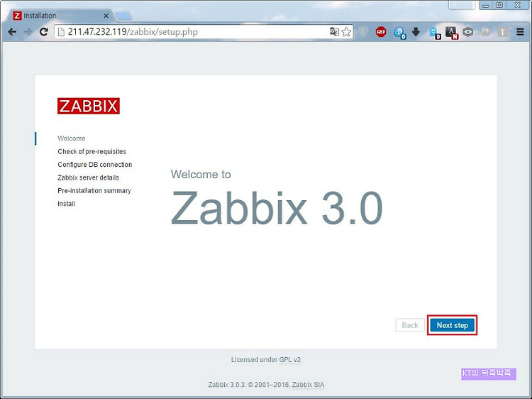The width and height of the screenshot is (532, 399).
Task: Click the Next step button
Action: [453, 325]
